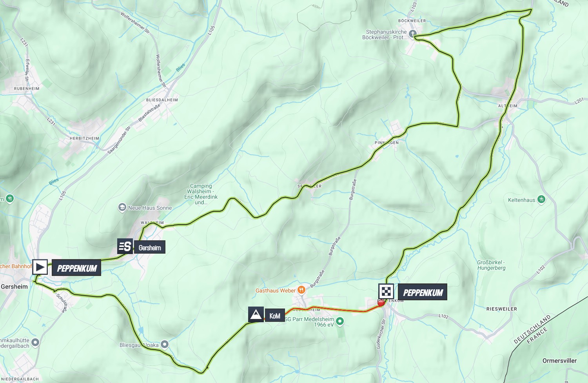Click the KoM mountain icon

coord(256,314)
